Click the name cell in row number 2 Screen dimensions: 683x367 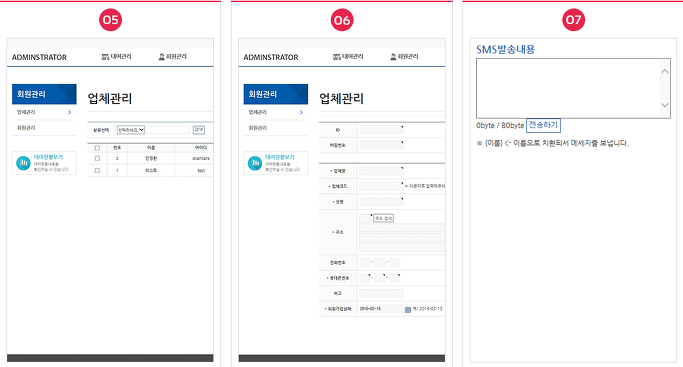(151, 158)
